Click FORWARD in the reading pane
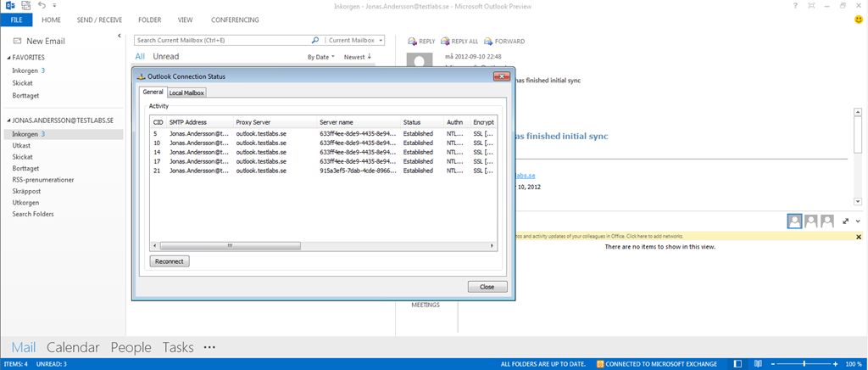The width and height of the screenshot is (868, 370). pyautogui.click(x=504, y=41)
